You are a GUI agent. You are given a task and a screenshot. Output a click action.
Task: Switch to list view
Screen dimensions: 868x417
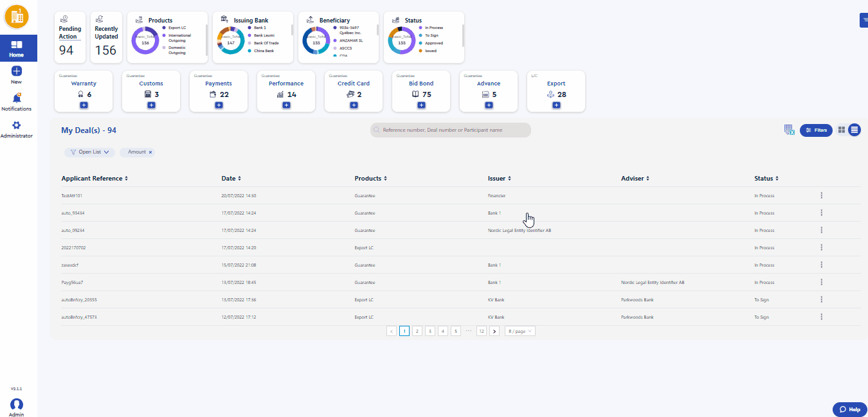pyautogui.click(x=854, y=130)
